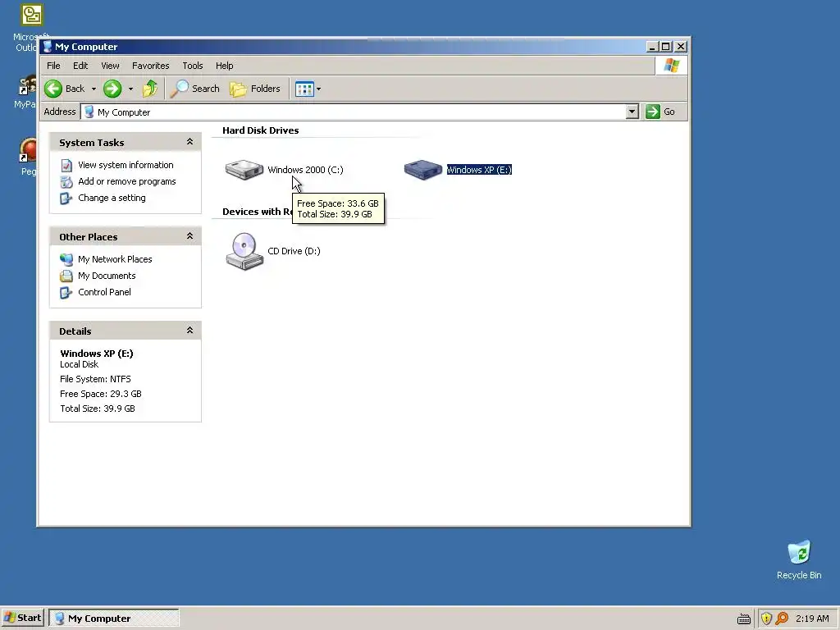This screenshot has height=630, width=840.
Task: Open the Tools menu
Action: pos(192,66)
